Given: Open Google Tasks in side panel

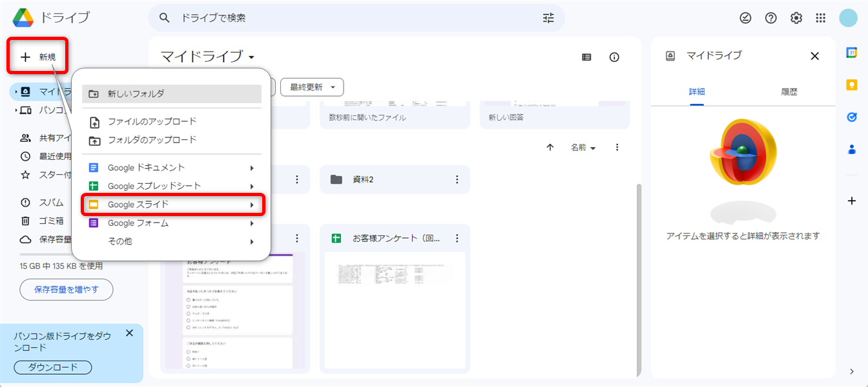Looking at the screenshot, I should point(852,117).
